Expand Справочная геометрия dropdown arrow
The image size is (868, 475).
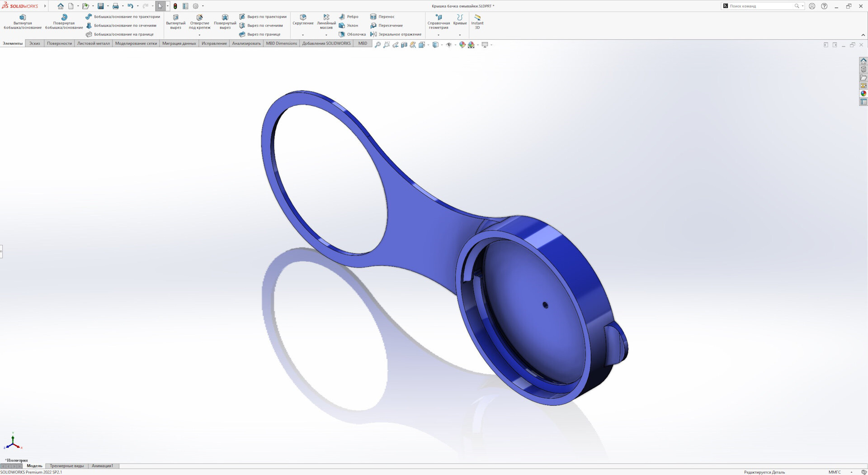pyautogui.click(x=439, y=35)
